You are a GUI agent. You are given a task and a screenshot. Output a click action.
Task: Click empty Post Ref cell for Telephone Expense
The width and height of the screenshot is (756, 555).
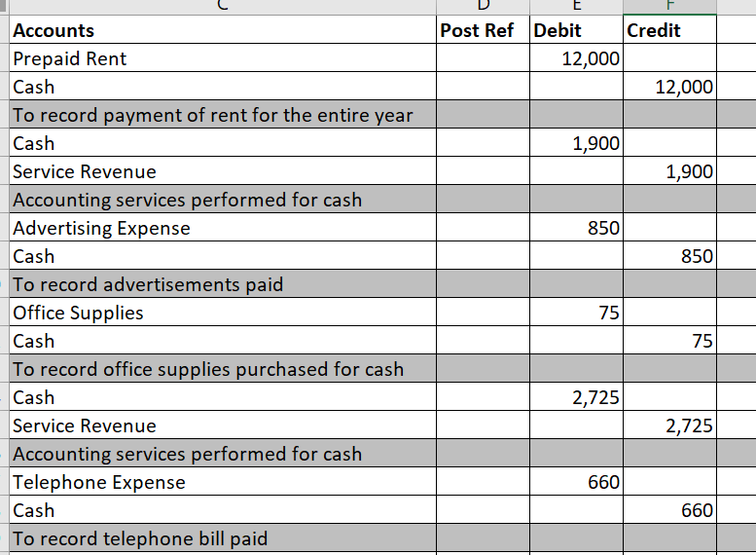coord(483,482)
